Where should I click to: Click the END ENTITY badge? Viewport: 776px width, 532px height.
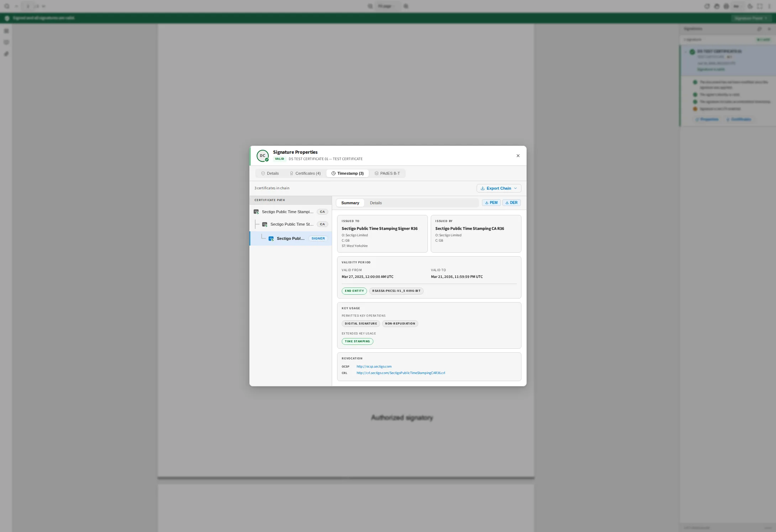pyautogui.click(x=354, y=291)
